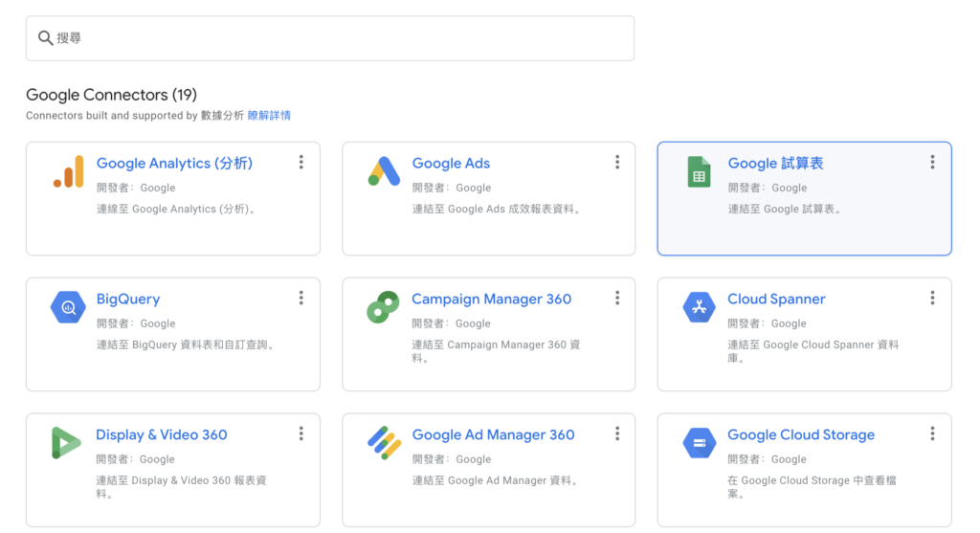Click the Display & Video 360 play icon
Screen dimensions: 980x533
click(x=66, y=442)
